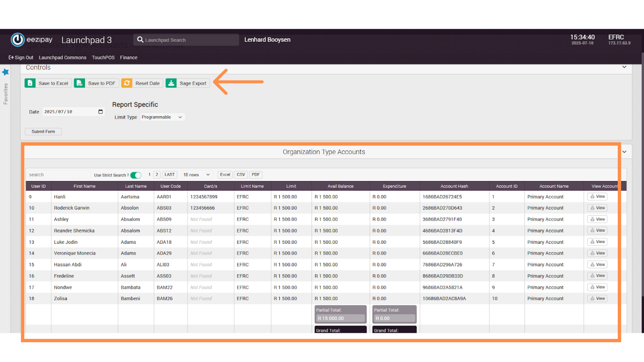The width and height of the screenshot is (644, 362).
Task: Open the Finance menu
Action: point(129,57)
